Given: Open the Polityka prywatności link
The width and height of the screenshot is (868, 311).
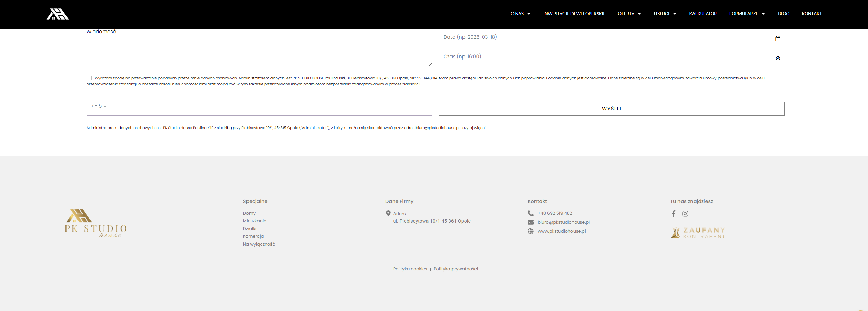Looking at the screenshot, I should tap(455, 269).
